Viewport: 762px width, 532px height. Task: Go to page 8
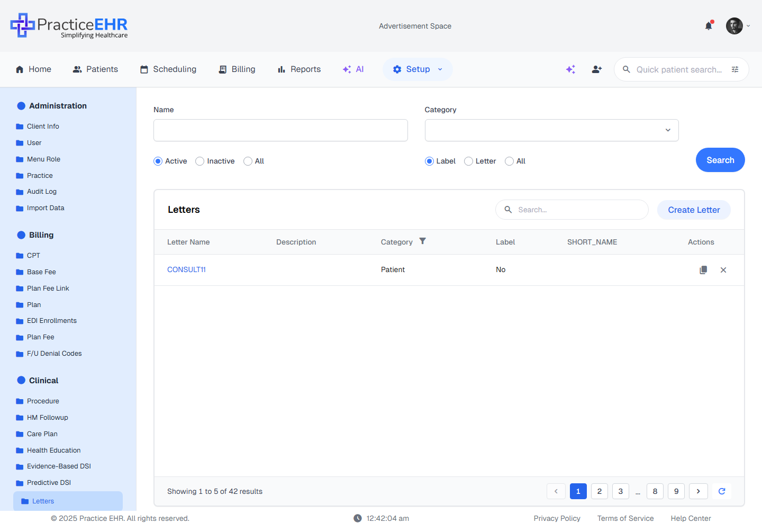click(x=655, y=491)
